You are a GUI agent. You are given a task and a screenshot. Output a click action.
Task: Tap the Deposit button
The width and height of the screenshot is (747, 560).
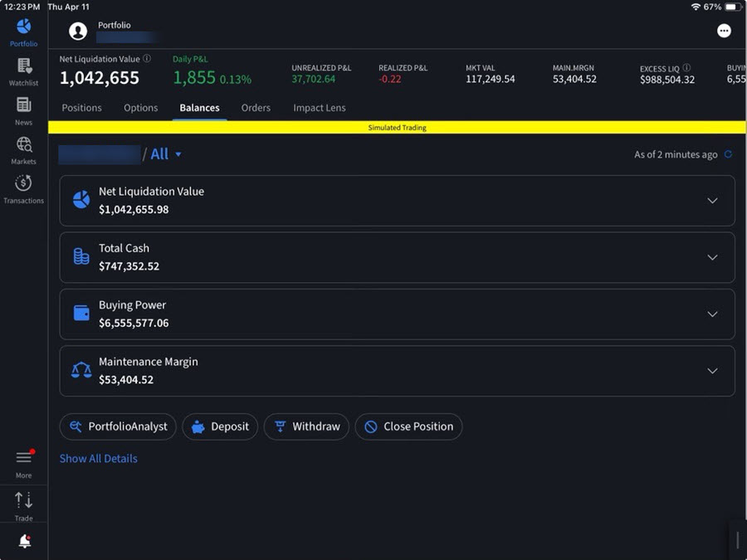click(220, 426)
